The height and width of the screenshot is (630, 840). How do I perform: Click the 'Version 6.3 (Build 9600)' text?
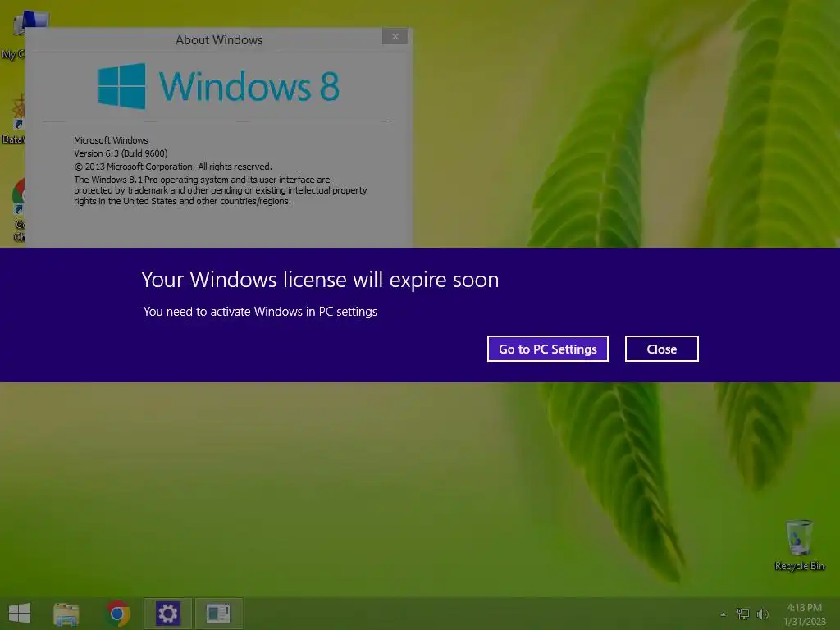(x=121, y=153)
